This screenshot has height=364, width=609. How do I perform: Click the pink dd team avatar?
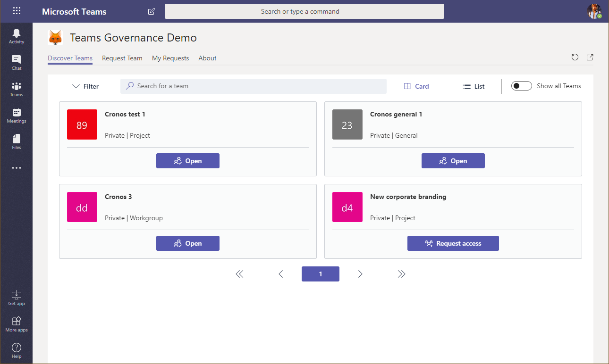(x=82, y=207)
